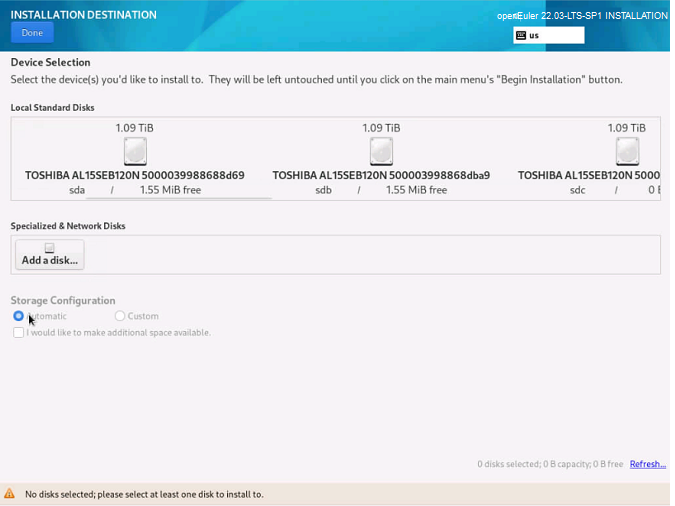Click the 1.09 TiB capacity above sdb
The image size is (675, 506).
tap(381, 128)
